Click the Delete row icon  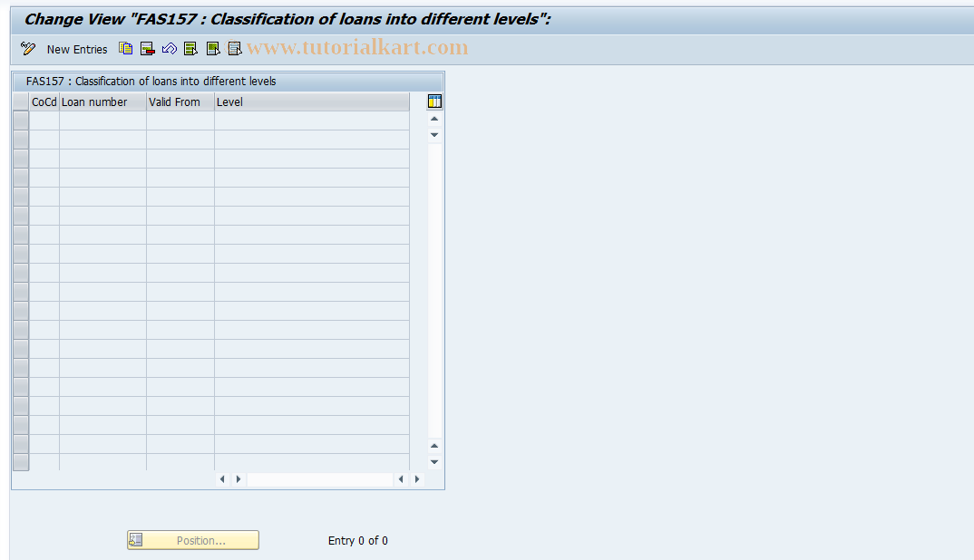tap(147, 48)
